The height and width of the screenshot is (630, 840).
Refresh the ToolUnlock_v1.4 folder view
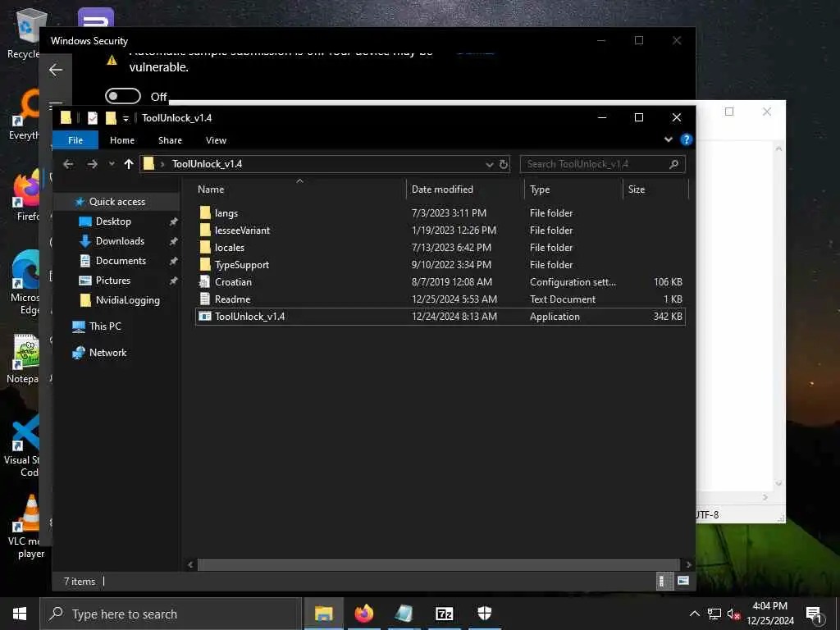point(504,164)
